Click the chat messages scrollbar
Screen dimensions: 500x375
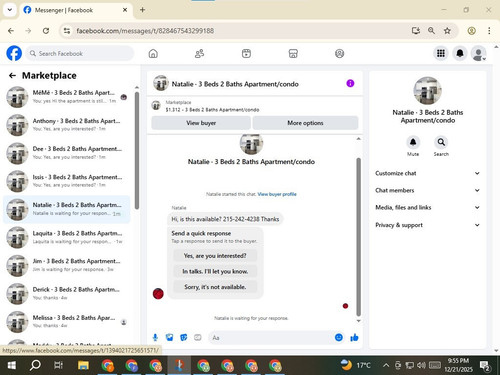[359, 237]
